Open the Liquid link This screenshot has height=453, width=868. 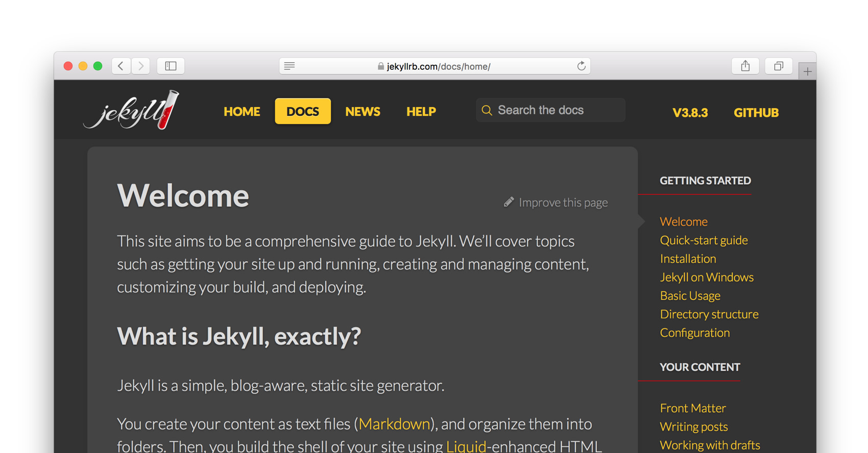[466, 446]
